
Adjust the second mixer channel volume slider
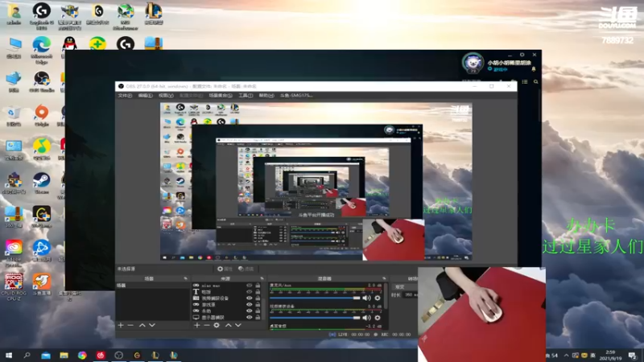click(315, 318)
